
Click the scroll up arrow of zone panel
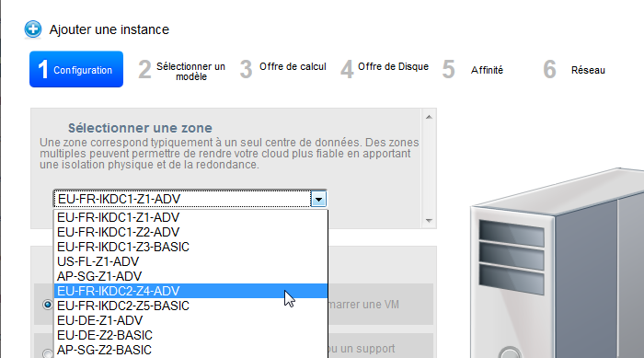[x=429, y=117]
